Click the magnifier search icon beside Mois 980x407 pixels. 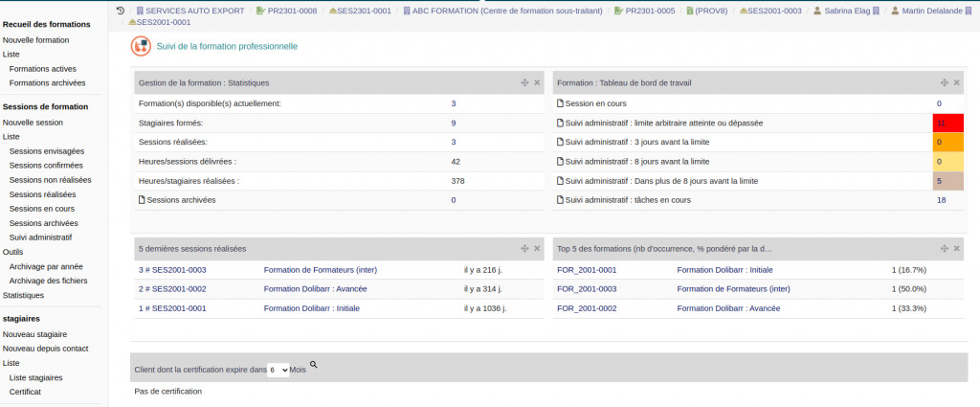pyautogui.click(x=314, y=365)
